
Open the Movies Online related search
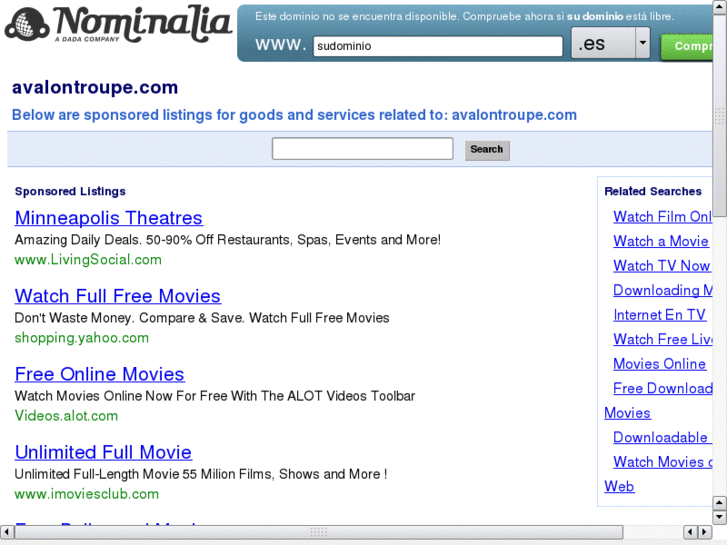pyautogui.click(x=659, y=364)
